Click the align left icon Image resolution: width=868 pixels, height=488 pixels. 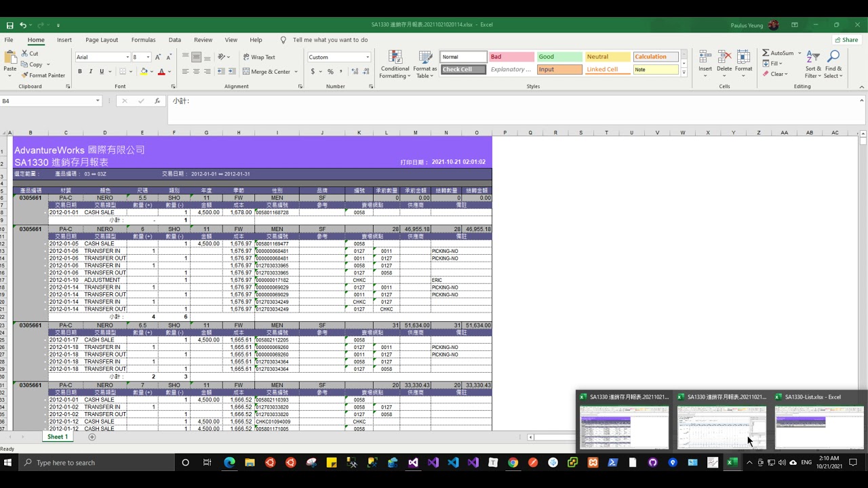click(x=185, y=71)
